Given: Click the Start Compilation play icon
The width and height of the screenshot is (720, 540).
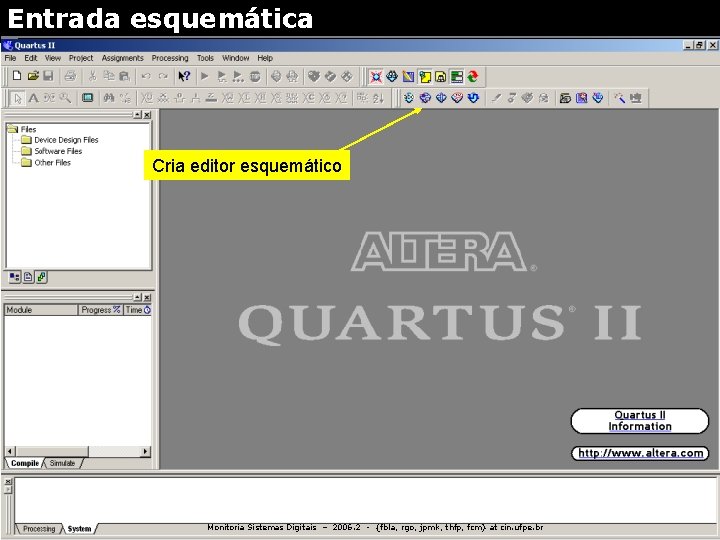Looking at the screenshot, I should pos(205,76).
